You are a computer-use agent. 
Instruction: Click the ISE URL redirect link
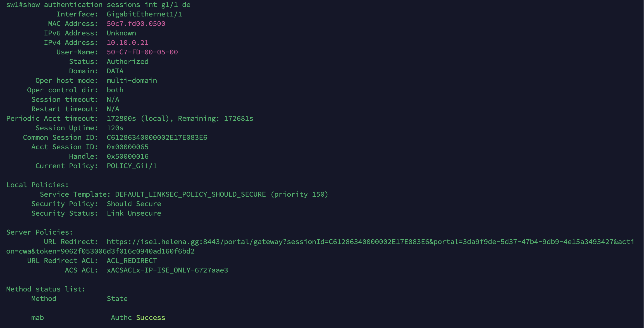click(x=370, y=242)
